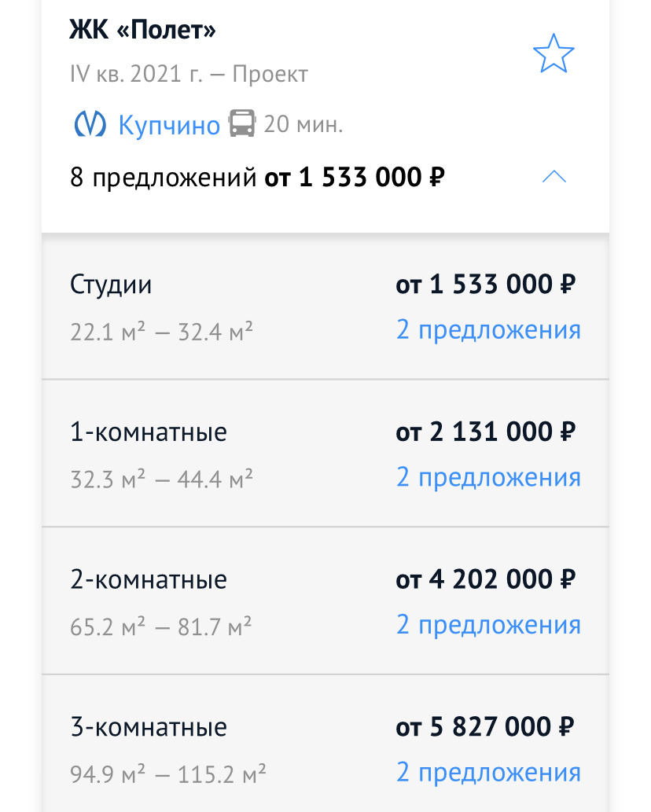Click the IV кв. 2021 г. — Проект label
The image size is (651, 812).
tap(189, 73)
